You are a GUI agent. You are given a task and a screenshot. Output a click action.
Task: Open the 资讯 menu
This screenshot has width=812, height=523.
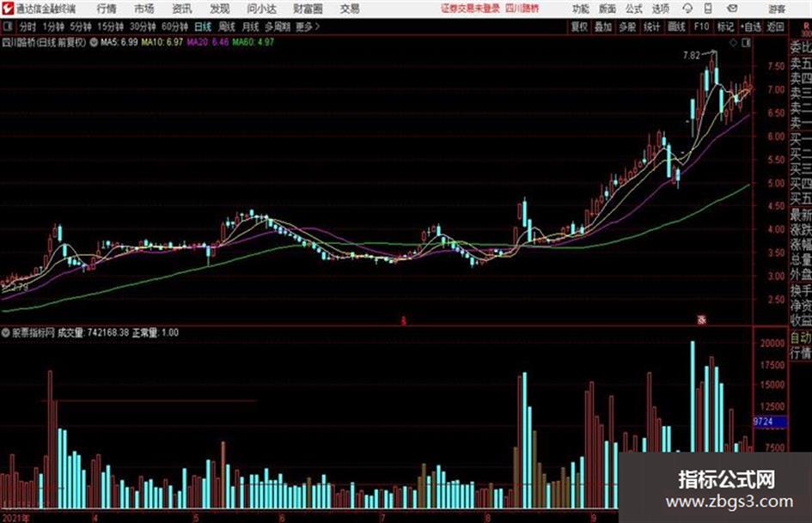pos(182,9)
